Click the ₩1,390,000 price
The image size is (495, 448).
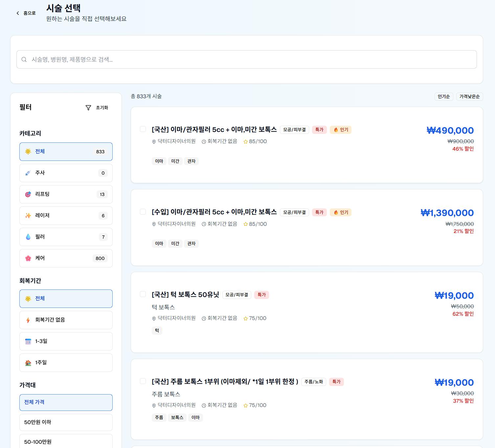(x=447, y=213)
